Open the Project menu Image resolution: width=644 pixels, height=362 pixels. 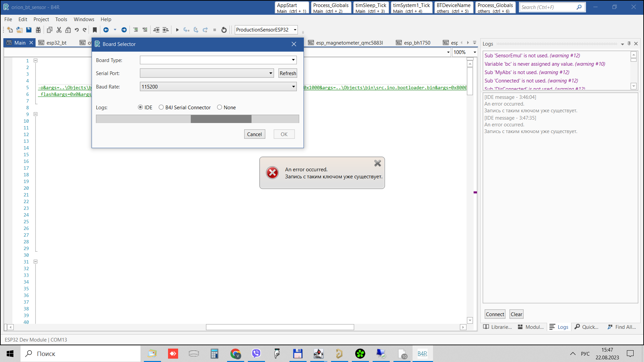click(x=41, y=19)
